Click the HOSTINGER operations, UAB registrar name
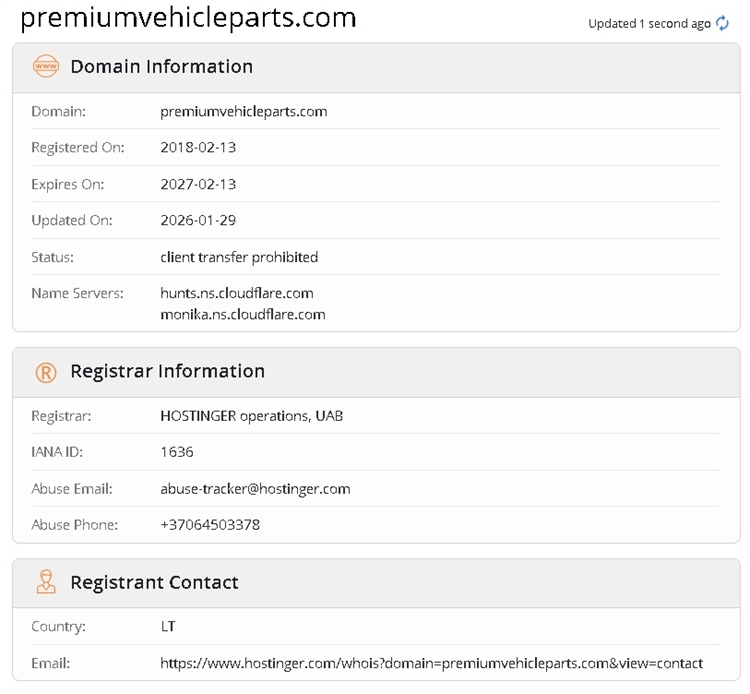Screen dimensions: 750x694 (252, 416)
